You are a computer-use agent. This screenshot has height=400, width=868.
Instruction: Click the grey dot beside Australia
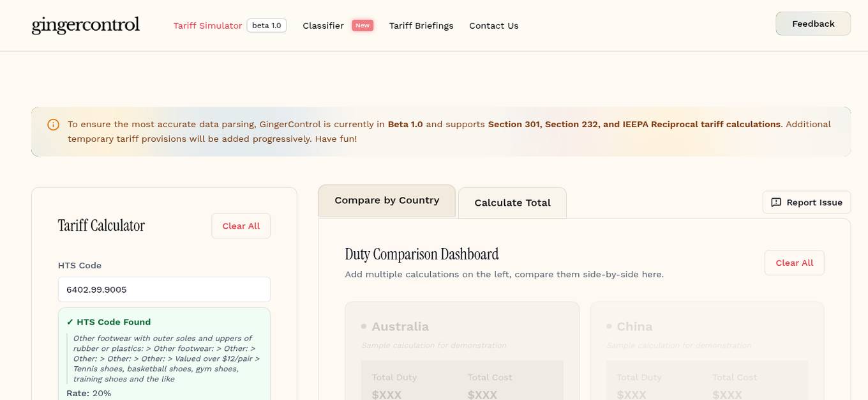click(x=363, y=326)
